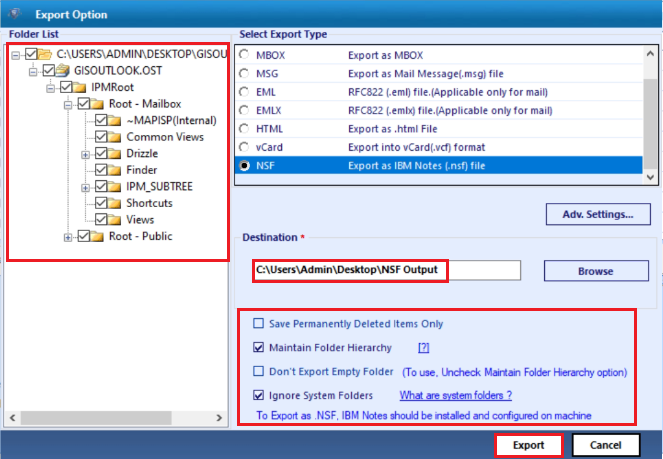The height and width of the screenshot is (459, 663).
Task: Open the [?] help link for folder hierarchy
Action: pos(423,348)
